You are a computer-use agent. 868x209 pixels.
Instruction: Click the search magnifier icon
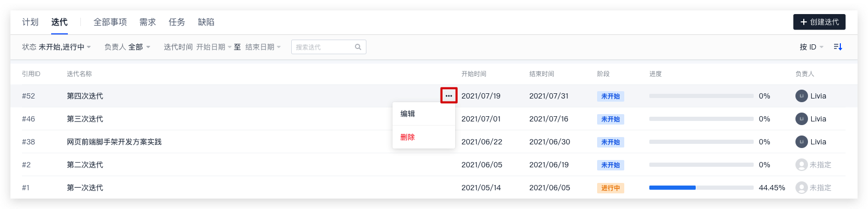tap(358, 47)
